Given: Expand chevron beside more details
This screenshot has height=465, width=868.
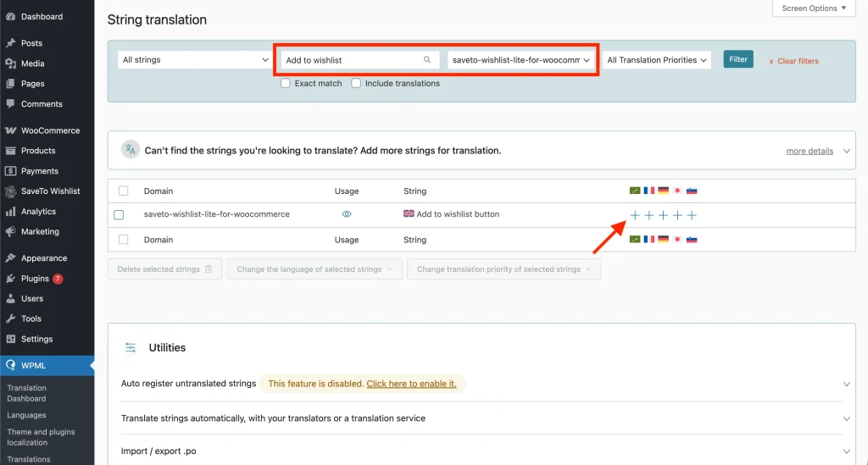Looking at the screenshot, I should pyautogui.click(x=847, y=151).
